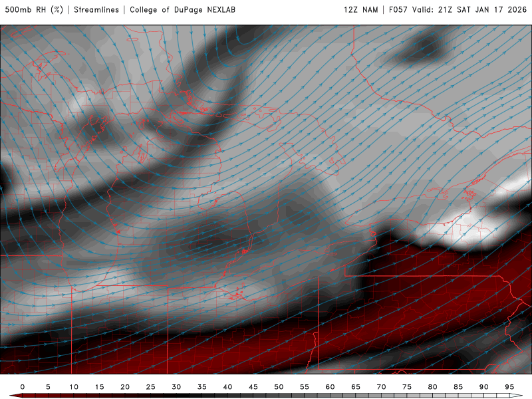The image size is (532, 399).
Task: Click the "Valid: 21Z SAT JAN 17 2026" text
Action: tap(469, 10)
